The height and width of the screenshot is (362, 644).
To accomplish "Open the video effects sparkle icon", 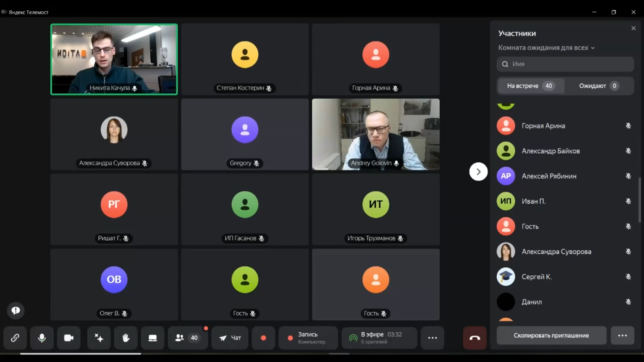I will (x=99, y=338).
